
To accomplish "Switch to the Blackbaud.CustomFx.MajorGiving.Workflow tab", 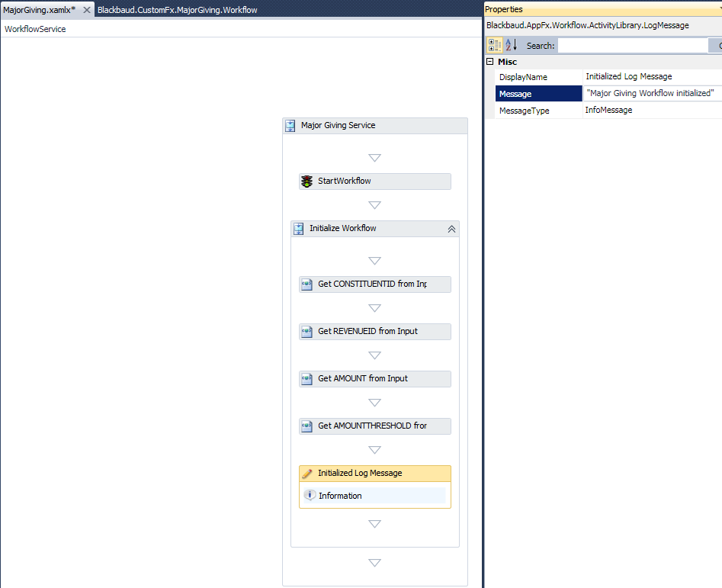I will 177,10.
